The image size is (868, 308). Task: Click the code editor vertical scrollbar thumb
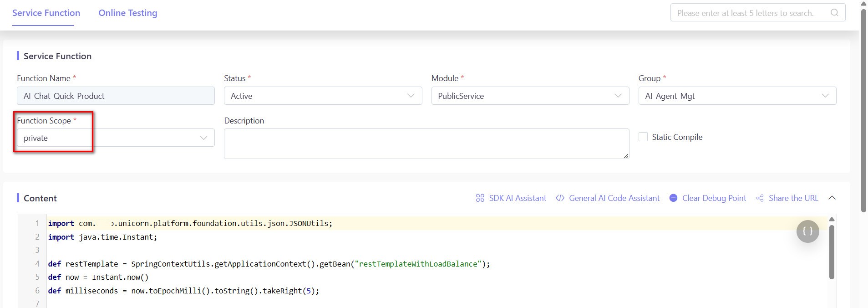[x=832, y=252]
